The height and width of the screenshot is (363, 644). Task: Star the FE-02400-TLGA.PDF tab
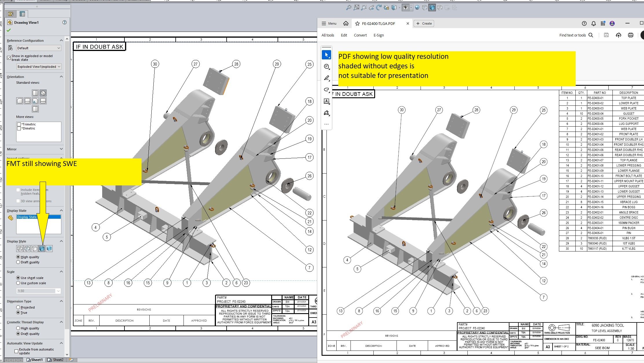[357, 23]
